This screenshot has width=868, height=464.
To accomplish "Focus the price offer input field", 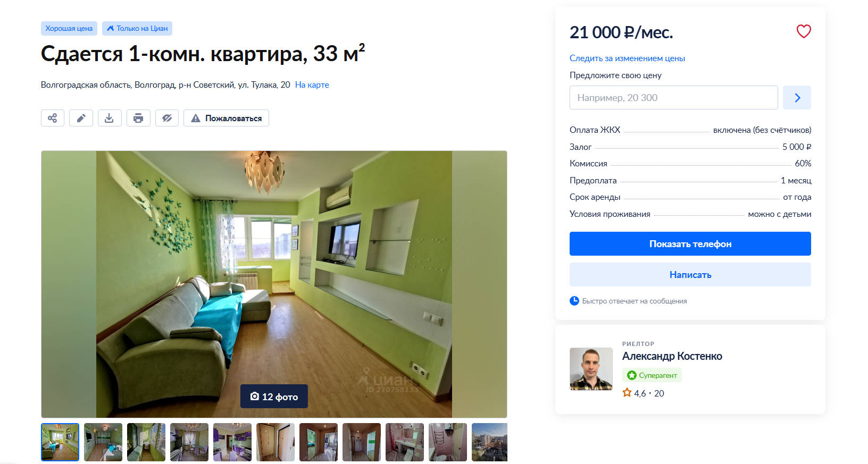I will pos(674,98).
